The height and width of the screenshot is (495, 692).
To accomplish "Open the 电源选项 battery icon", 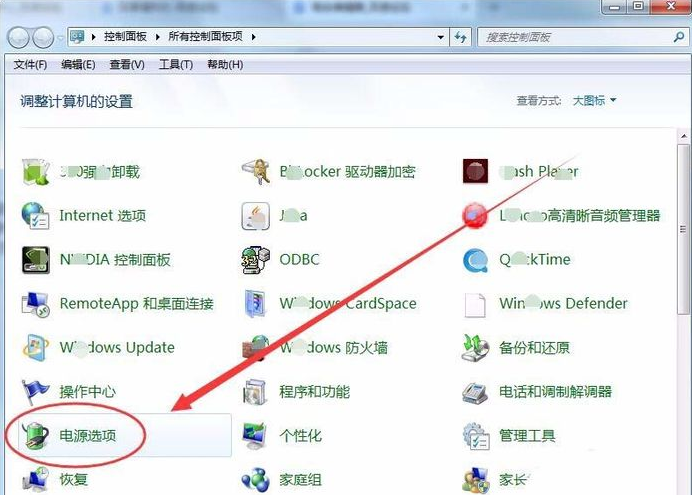I will pyautogui.click(x=35, y=435).
